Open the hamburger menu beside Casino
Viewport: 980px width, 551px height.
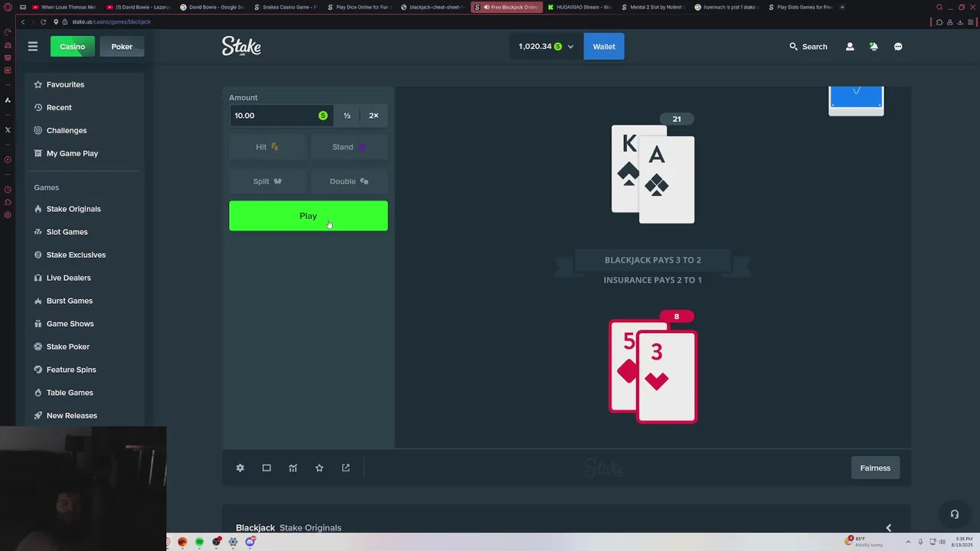33,47
